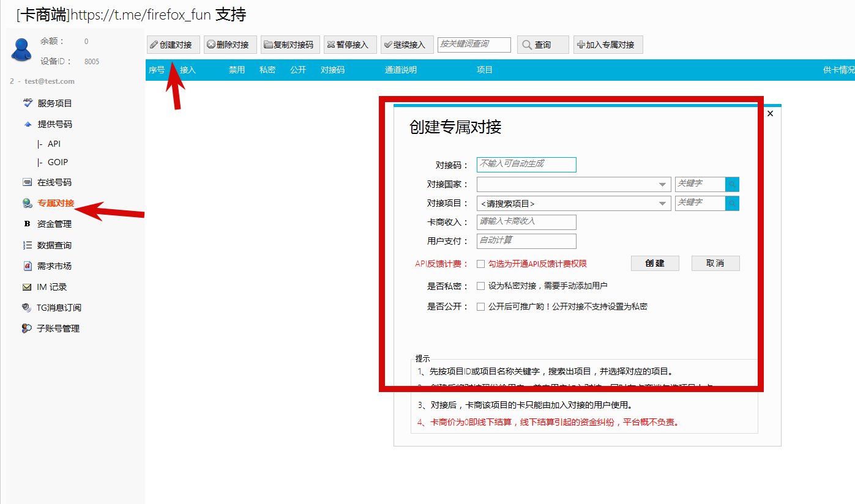Check the 是否公开 checkbox
This screenshot has height=504, width=855.
tap(481, 307)
